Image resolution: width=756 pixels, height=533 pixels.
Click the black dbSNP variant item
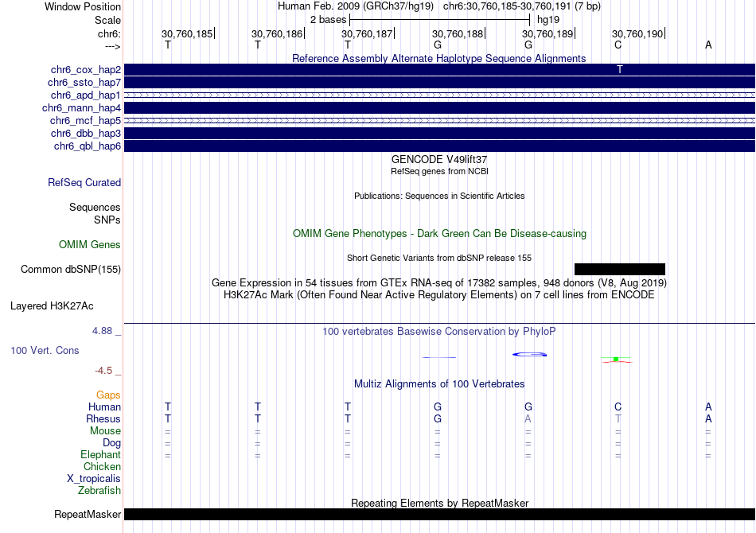[x=620, y=269]
